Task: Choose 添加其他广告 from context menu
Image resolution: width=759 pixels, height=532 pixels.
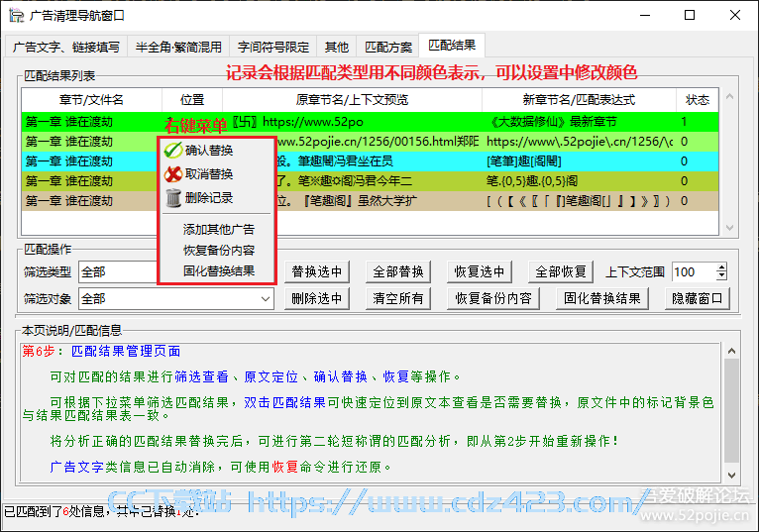Action: point(218,229)
